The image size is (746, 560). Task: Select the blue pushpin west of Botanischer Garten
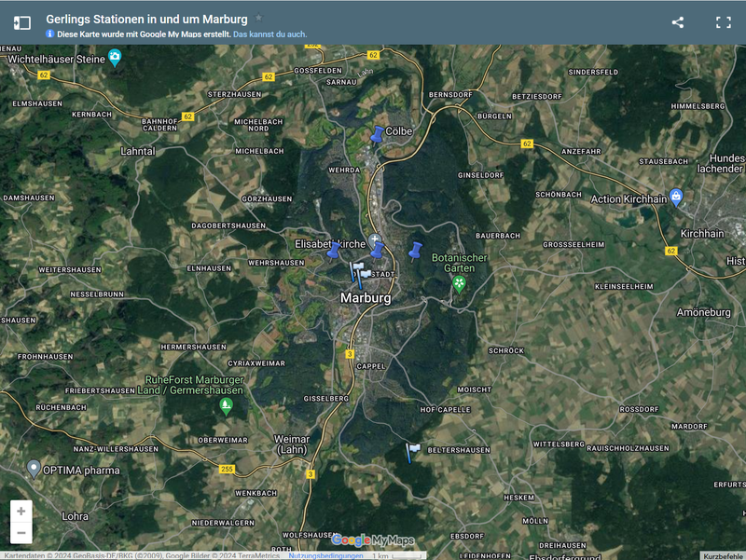[415, 251]
